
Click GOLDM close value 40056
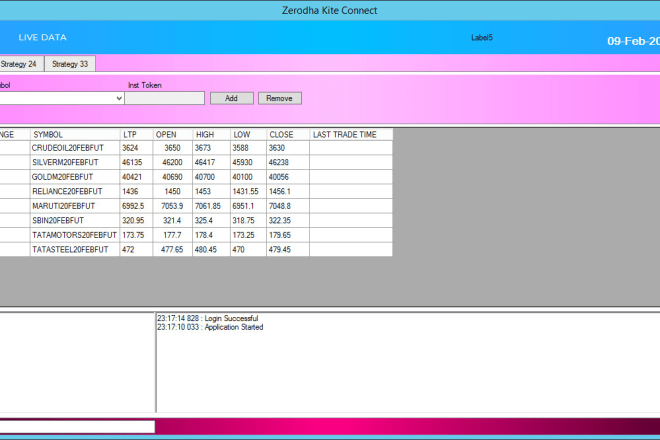click(288, 177)
